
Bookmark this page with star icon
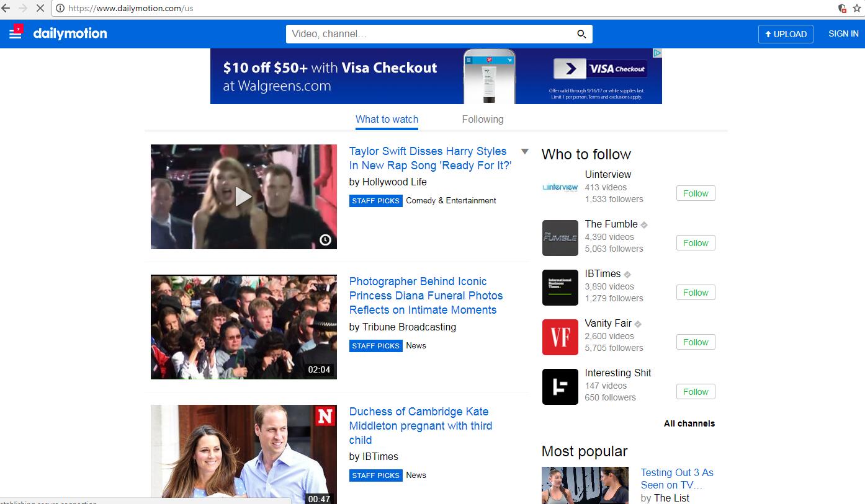pyautogui.click(x=857, y=8)
